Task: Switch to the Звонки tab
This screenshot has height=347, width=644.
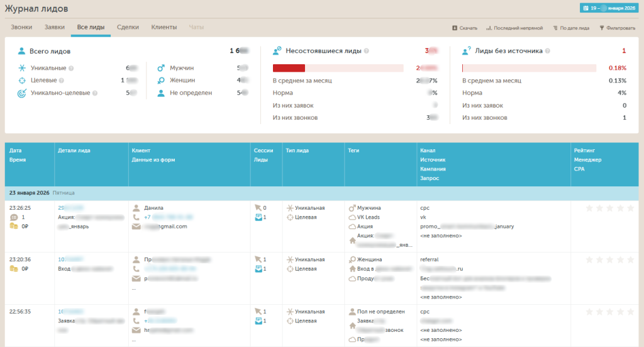Action: coord(21,28)
